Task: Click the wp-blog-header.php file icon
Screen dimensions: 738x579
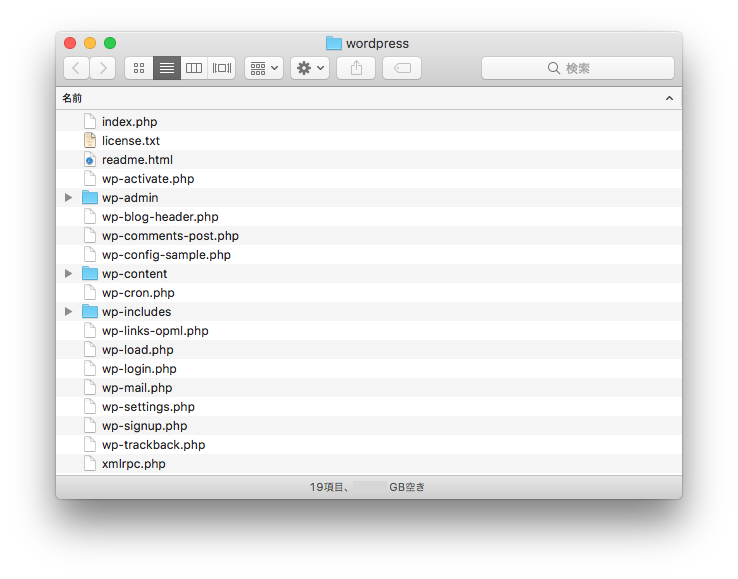Action: (89, 217)
